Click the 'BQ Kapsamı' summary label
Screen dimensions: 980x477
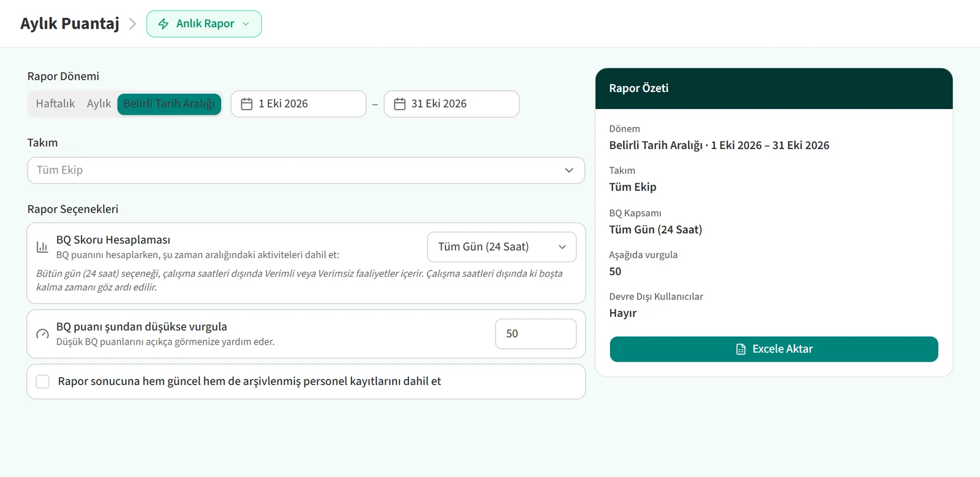pos(635,213)
